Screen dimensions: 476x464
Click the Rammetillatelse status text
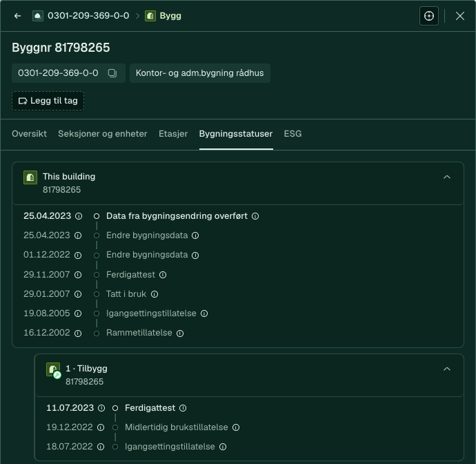139,333
